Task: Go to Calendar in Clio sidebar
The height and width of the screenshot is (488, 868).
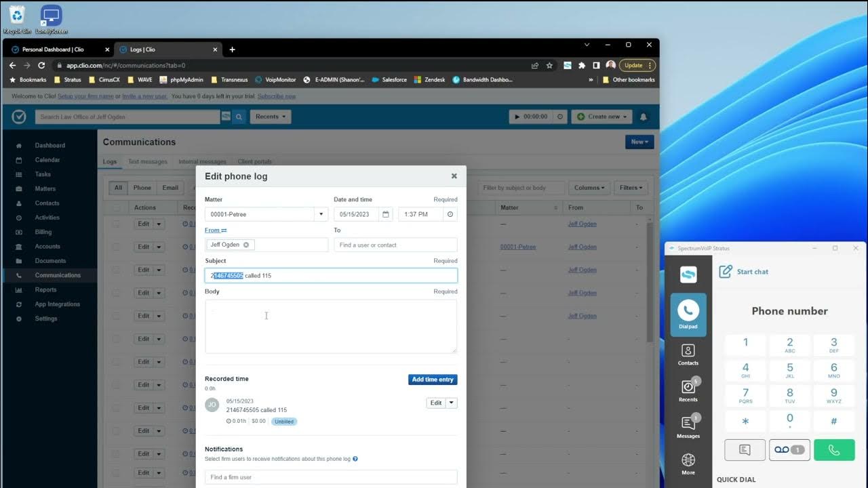Action: pos(47,160)
